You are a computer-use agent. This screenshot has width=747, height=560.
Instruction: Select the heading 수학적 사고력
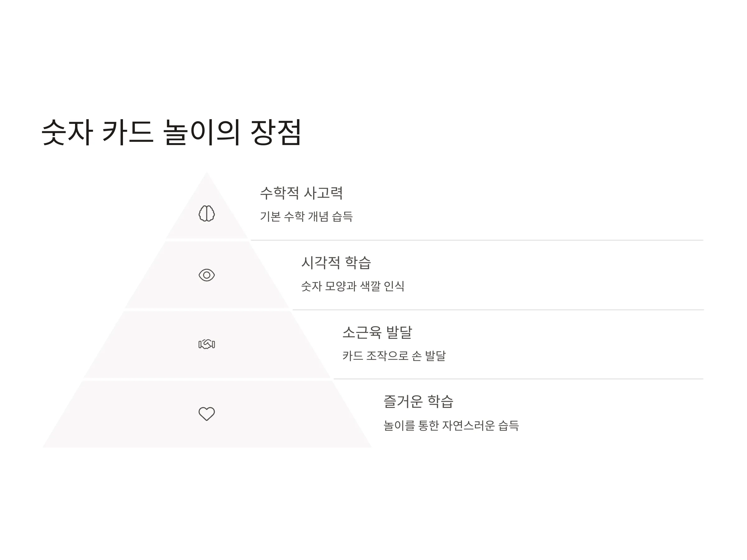[x=302, y=193]
